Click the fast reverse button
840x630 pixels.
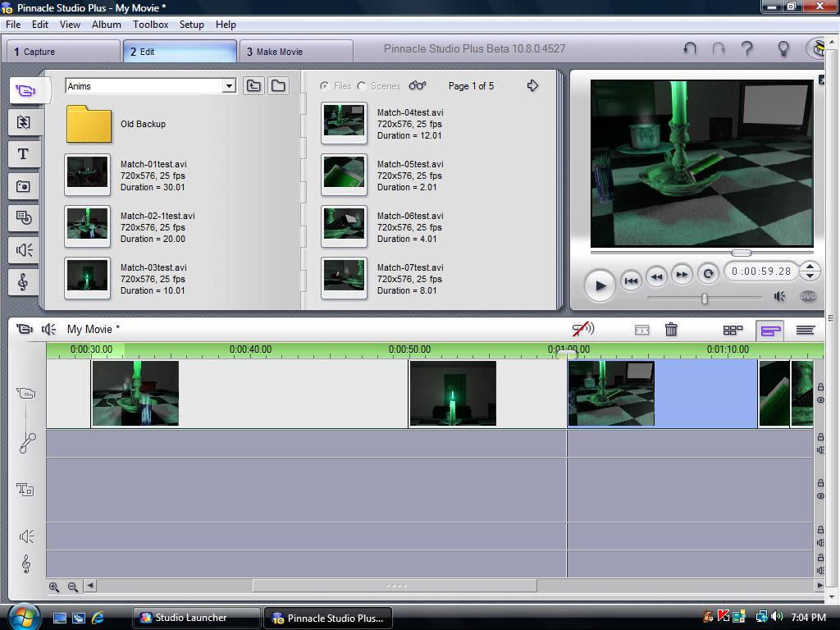[x=656, y=276]
